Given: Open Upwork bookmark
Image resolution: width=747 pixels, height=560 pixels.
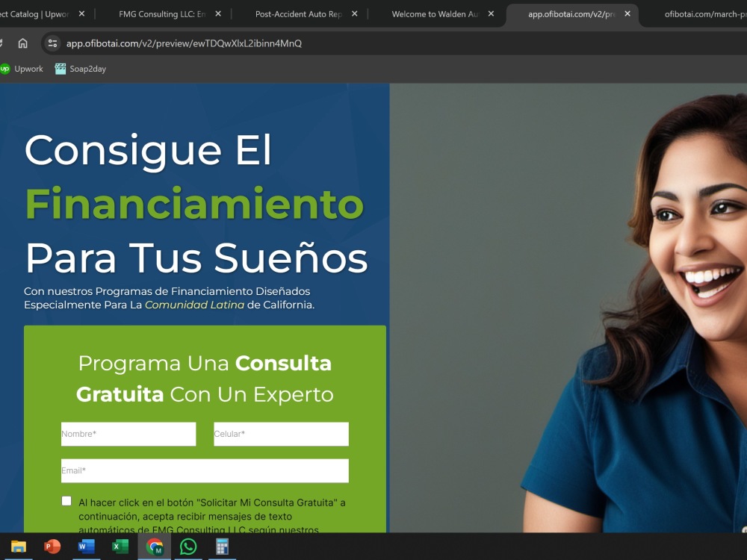Looking at the screenshot, I should point(22,69).
